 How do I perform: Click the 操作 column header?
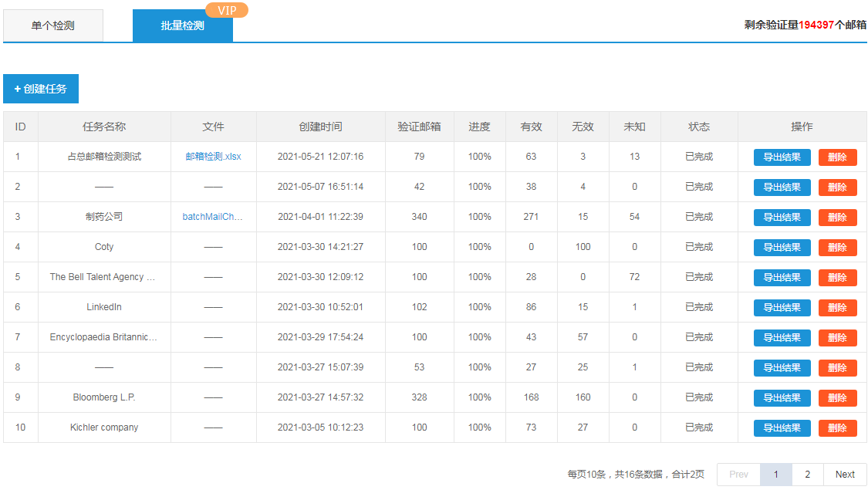(802, 127)
